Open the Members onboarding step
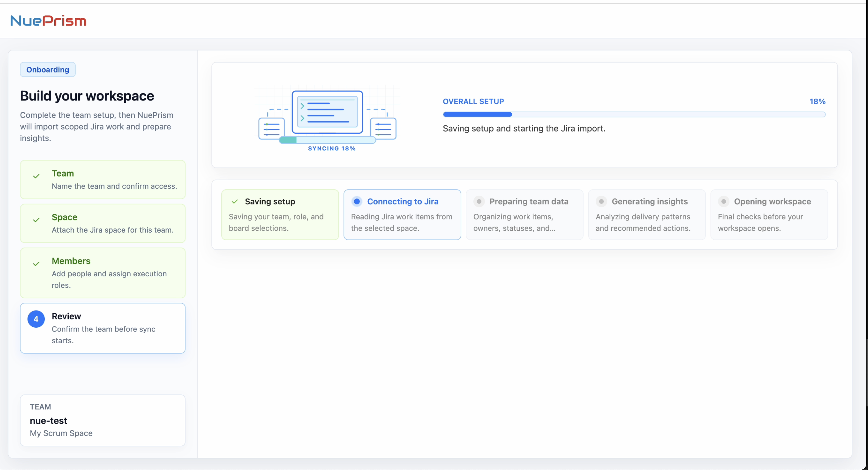The width and height of the screenshot is (868, 470). pos(103,273)
